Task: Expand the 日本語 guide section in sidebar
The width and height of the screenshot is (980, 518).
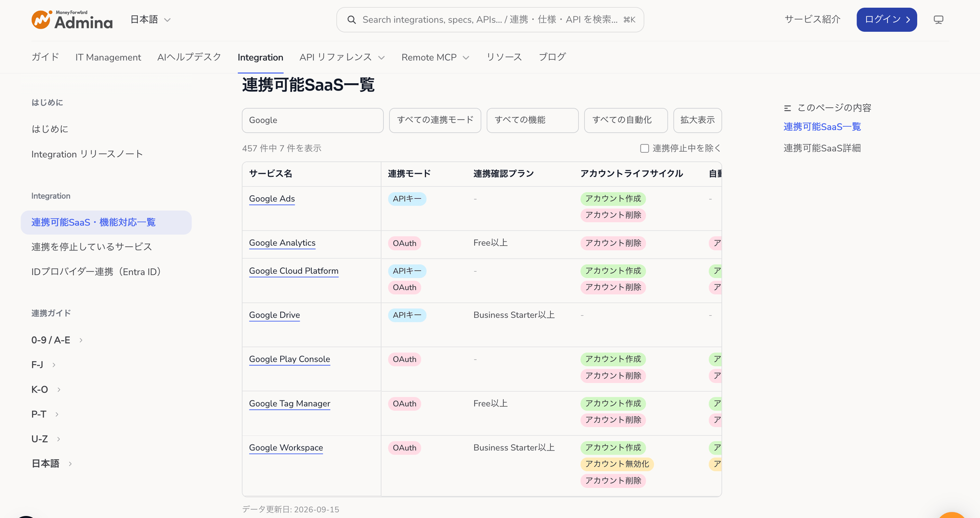Action: pyautogui.click(x=52, y=464)
